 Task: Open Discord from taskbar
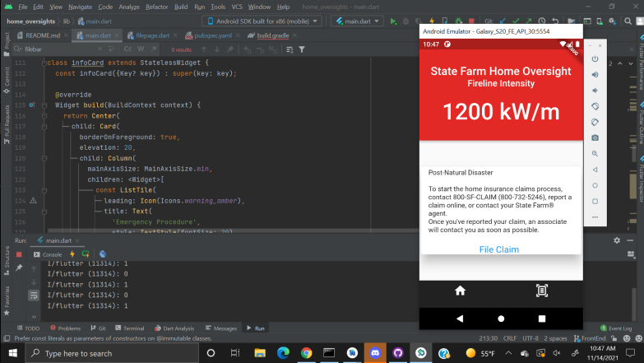pyautogui.click(x=375, y=353)
